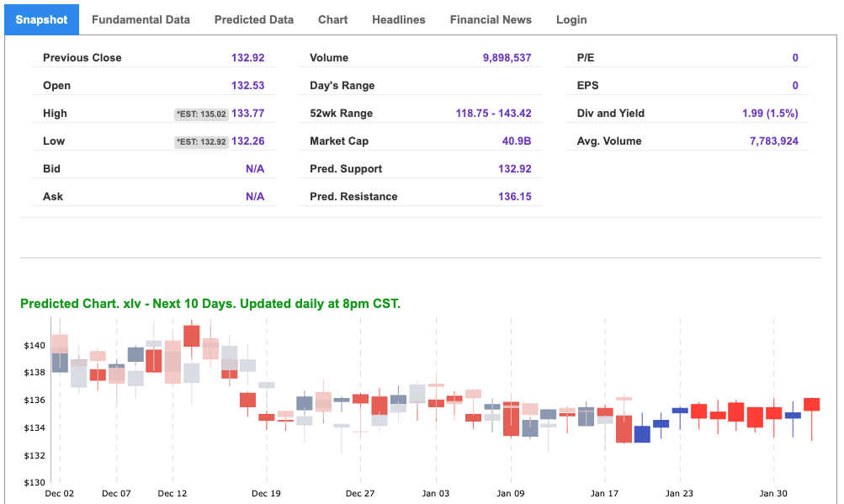Click the Dec 27 axis label
844x504 pixels.
tap(359, 493)
